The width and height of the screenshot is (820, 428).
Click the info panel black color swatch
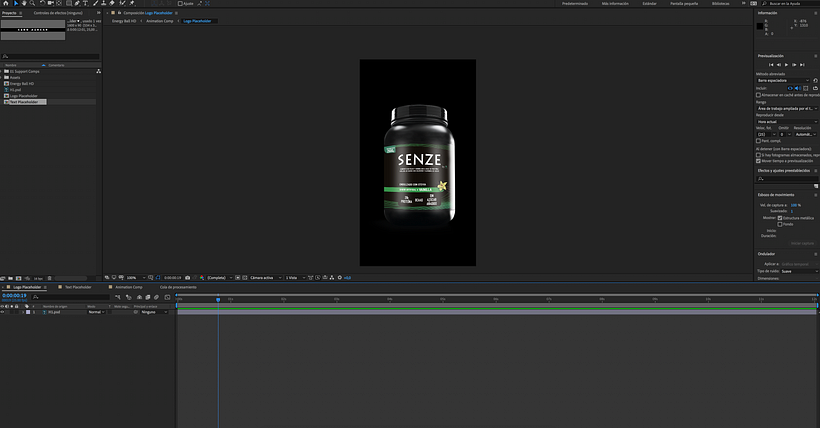[x=759, y=26]
